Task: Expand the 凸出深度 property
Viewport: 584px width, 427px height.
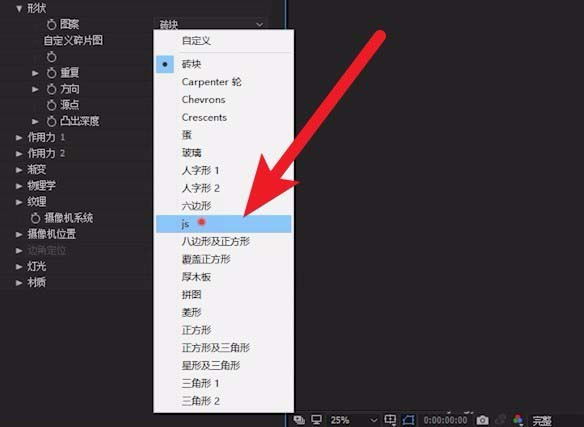Action: tap(35, 121)
